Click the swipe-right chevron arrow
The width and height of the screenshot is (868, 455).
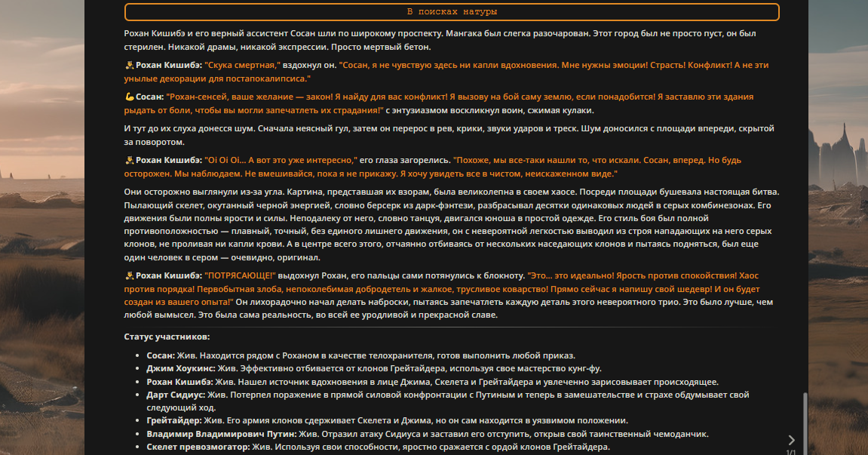point(791,440)
